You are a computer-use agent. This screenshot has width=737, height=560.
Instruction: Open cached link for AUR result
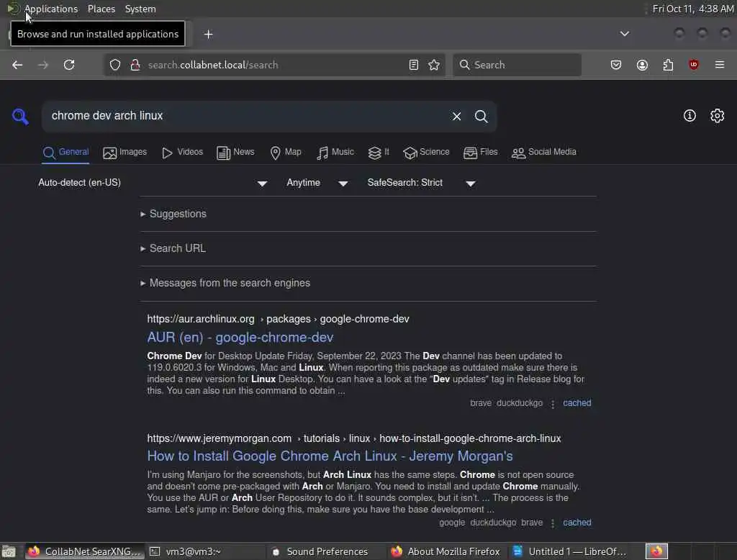click(x=577, y=403)
